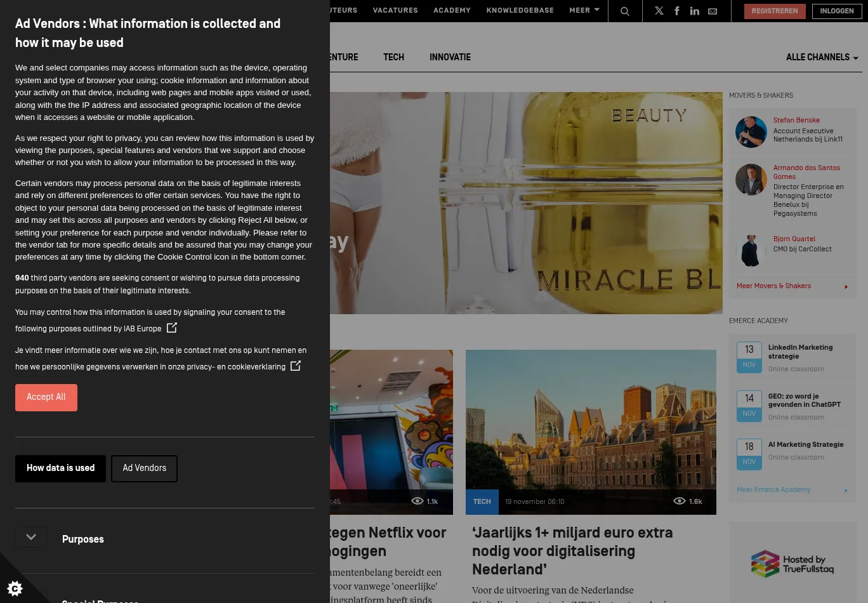
Task: Expand the MEER menu
Action: (584, 11)
